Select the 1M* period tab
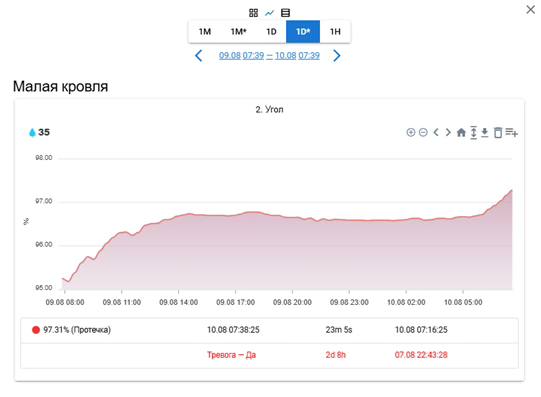This screenshot has height=397, width=541. [x=238, y=32]
